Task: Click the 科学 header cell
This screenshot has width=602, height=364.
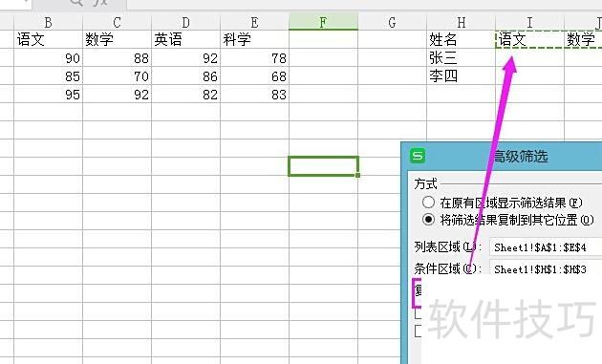Action: coord(254,39)
